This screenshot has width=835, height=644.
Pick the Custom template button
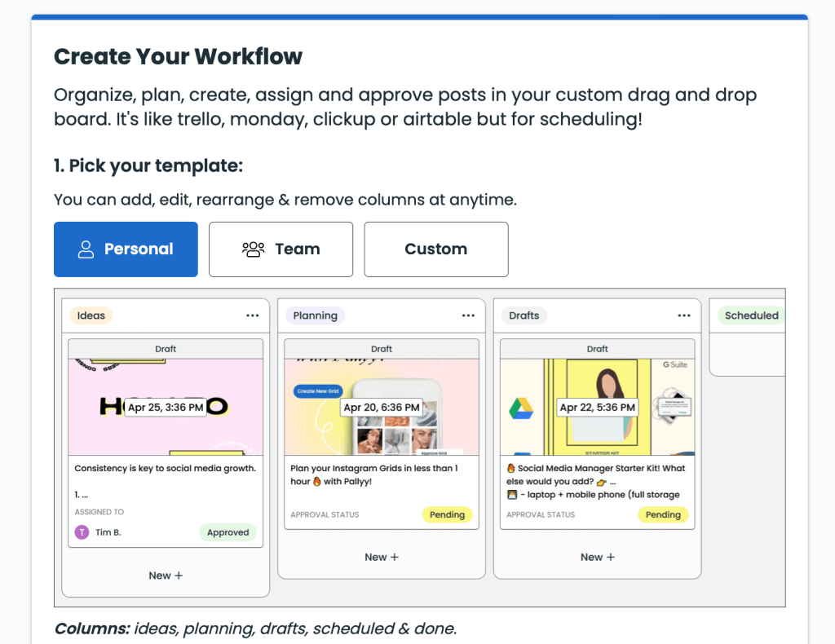(x=435, y=249)
